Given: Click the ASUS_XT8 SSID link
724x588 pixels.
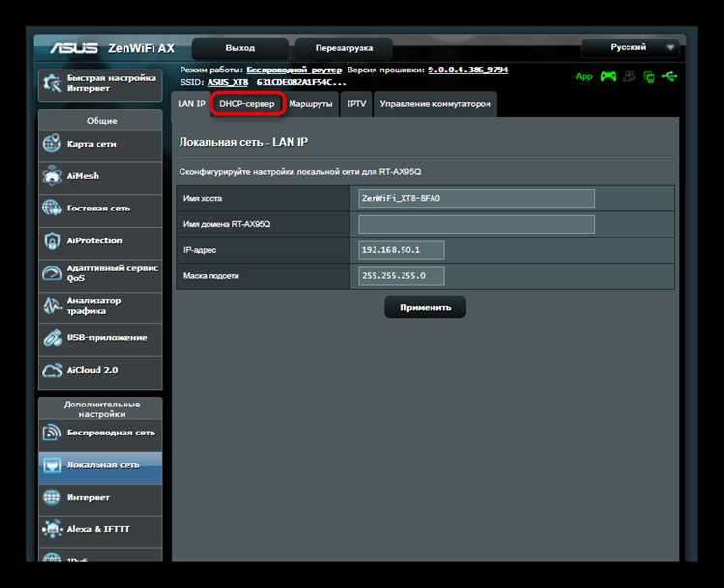Looking at the screenshot, I should coord(228,82).
